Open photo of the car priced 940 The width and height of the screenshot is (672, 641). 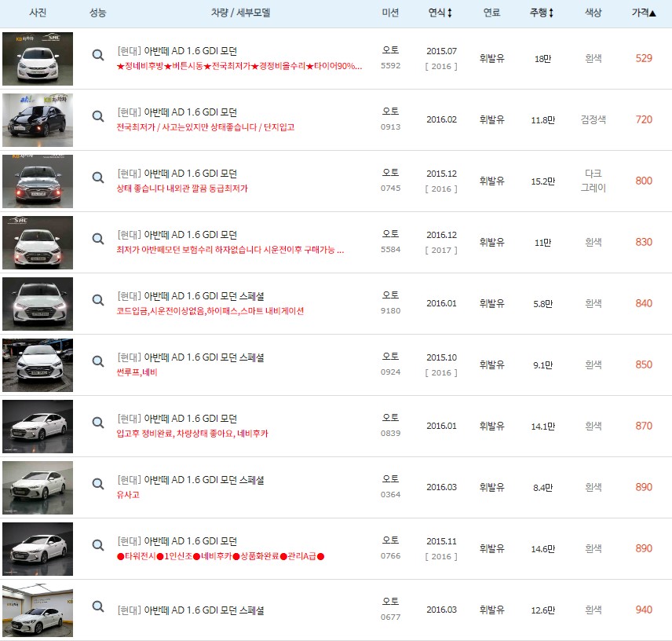point(38,610)
